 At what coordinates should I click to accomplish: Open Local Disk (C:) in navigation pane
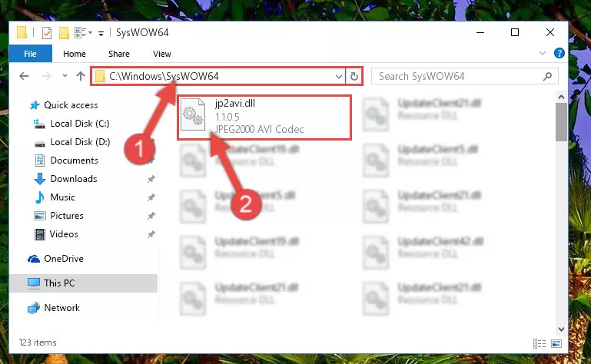[x=80, y=124]
